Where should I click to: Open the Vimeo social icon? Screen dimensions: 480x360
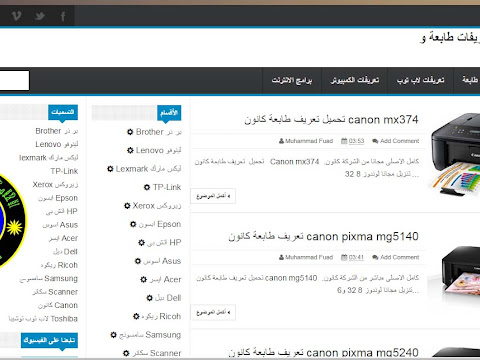[16, 16]
